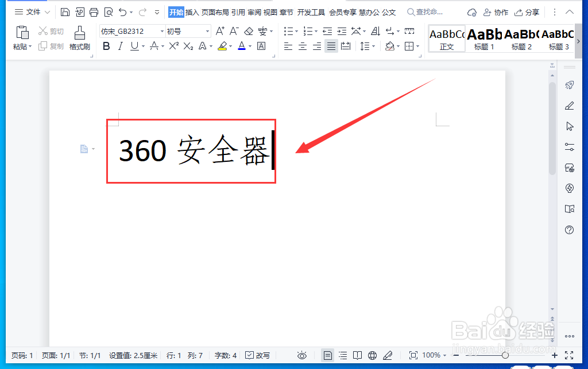Click distributed alignment icon
588x369 pixels.
[346, 46]
